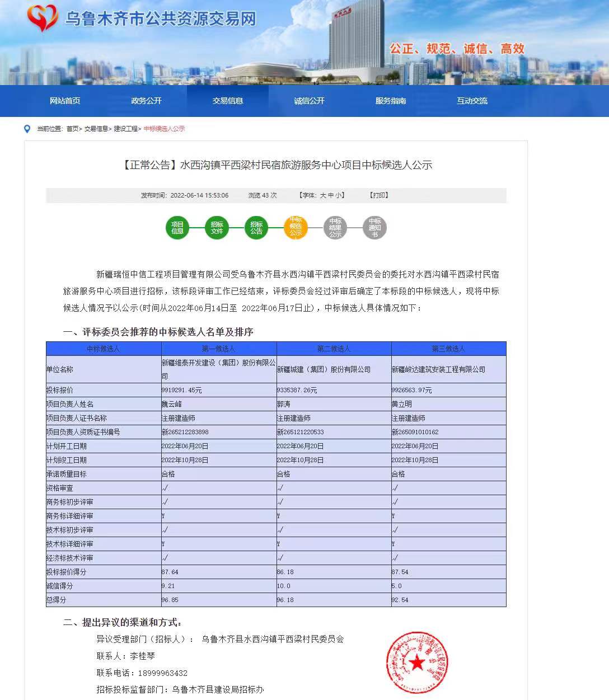Go to 网站首页 in navigation bar
This screenshot has height=700, width=609.
tap(65, 101)
